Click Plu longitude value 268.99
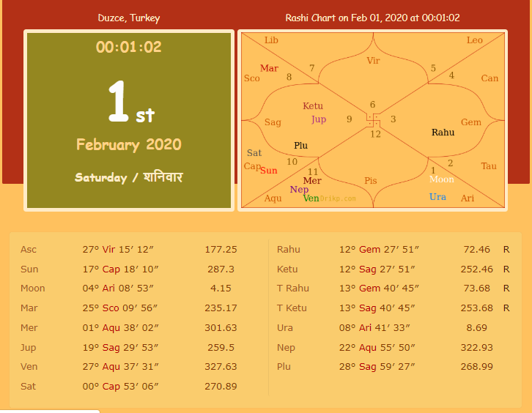532x413 pixels. (x=477, y=367)
